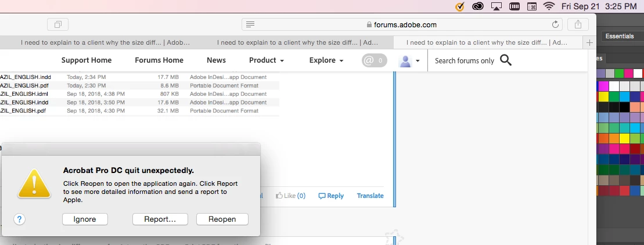This screenshot has width=644, height=245.
Task: Click Reopen to relaunch Acrobat Pro DC
Action: click(x=222, y=219)
